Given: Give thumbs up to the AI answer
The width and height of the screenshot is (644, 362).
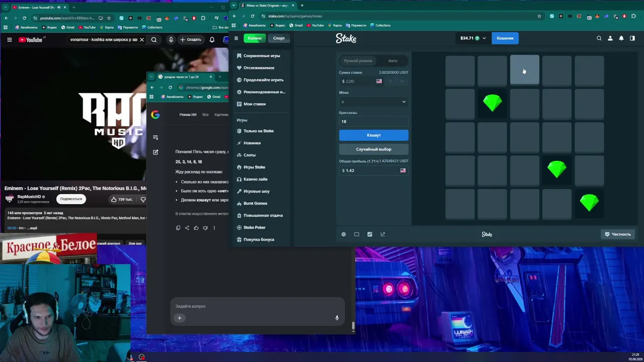Looking at the screenshot, I should click(196, 228).
